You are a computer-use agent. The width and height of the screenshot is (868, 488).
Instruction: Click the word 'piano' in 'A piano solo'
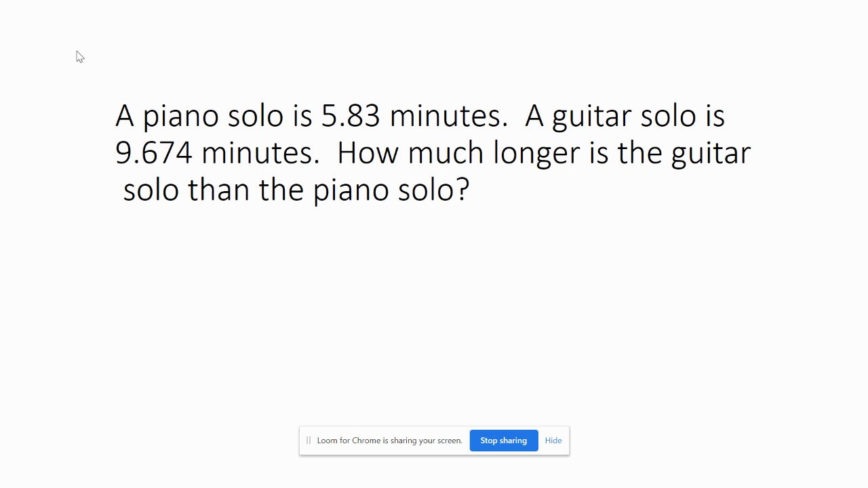181,117
